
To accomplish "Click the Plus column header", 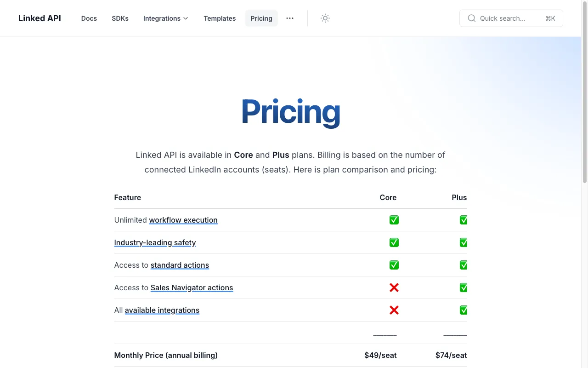I will pos(459,197).
